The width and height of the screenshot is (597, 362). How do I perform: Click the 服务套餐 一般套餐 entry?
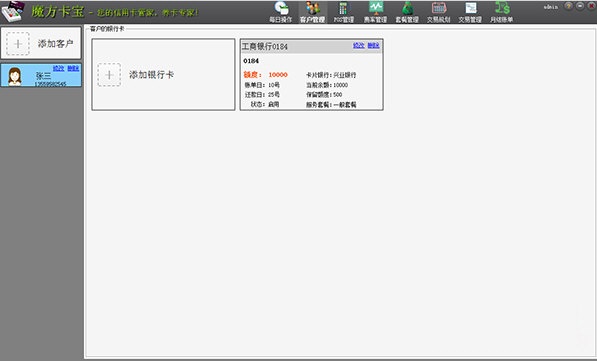tap(331, 105)
